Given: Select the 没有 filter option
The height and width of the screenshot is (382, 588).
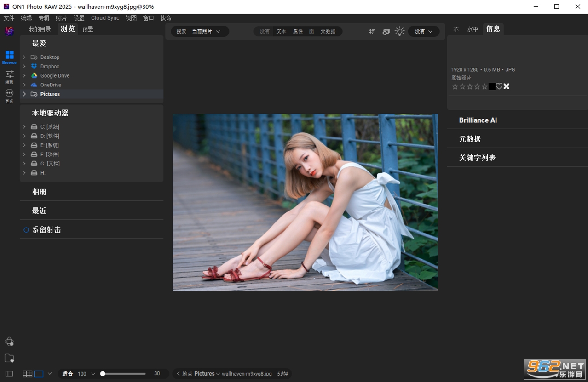Looking at the screenshot, I should pos(265,31).
